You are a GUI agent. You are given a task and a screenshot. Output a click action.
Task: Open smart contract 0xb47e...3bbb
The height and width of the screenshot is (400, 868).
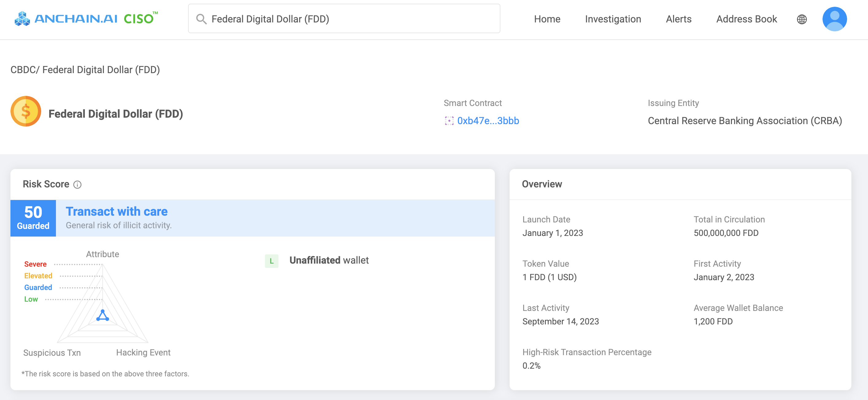pyautogui.click(x=488, y=120)
